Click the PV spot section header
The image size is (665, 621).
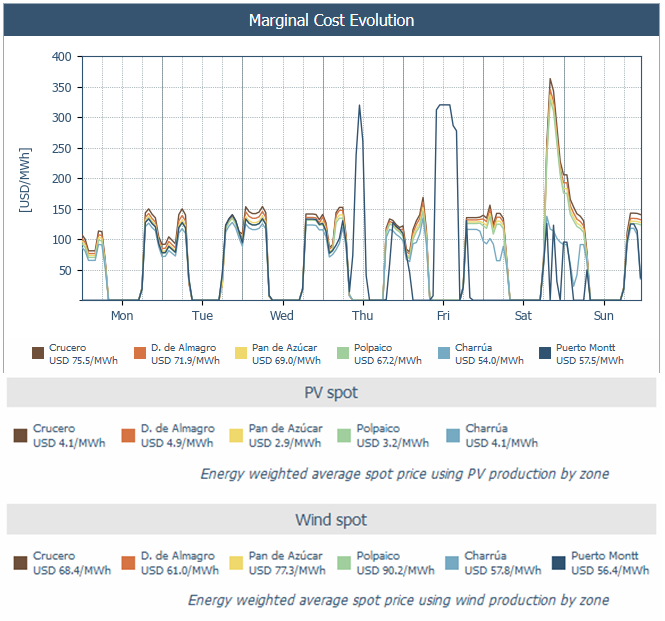(331, 392)
